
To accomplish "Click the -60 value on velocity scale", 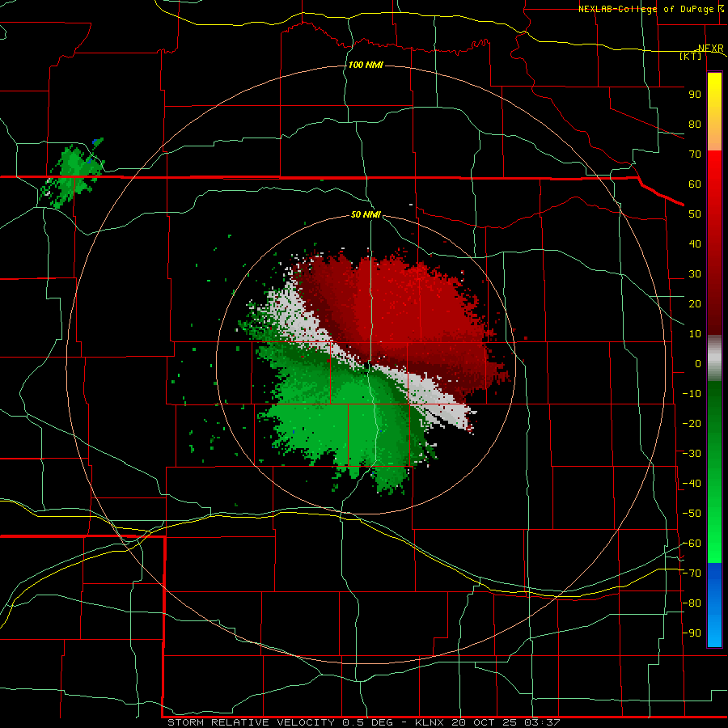I will pos(692,544).
